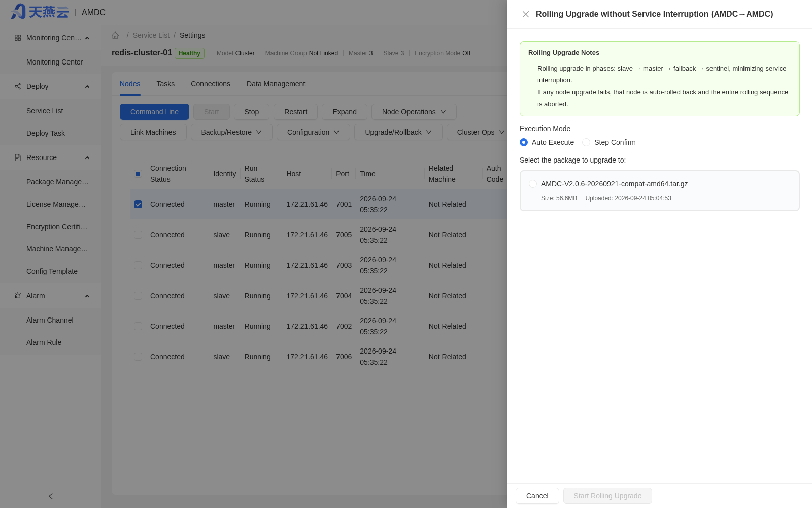Click the package file name AMDC-V2.0.6-20260921-compat-amd64.tar.gz
The image size is (812, 508).
click(614, 184)
